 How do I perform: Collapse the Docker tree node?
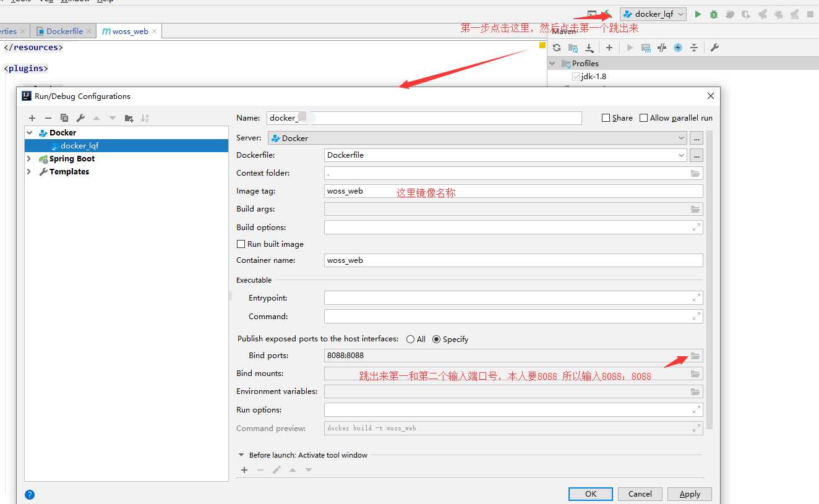pyautogui.click(x=29, y=132)
